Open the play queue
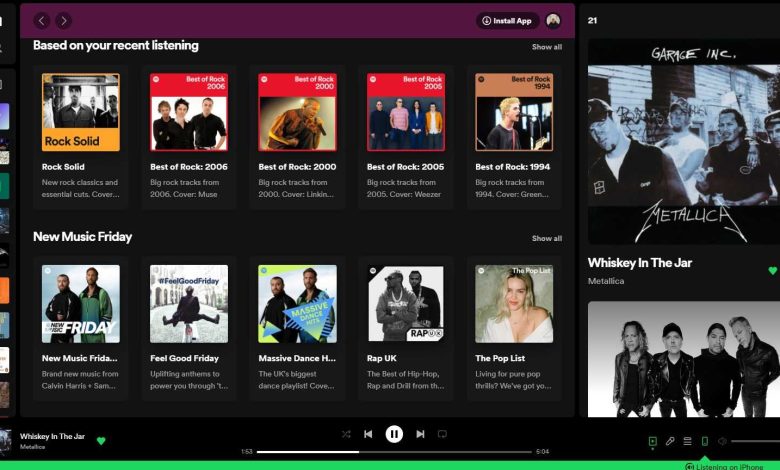 687,441
